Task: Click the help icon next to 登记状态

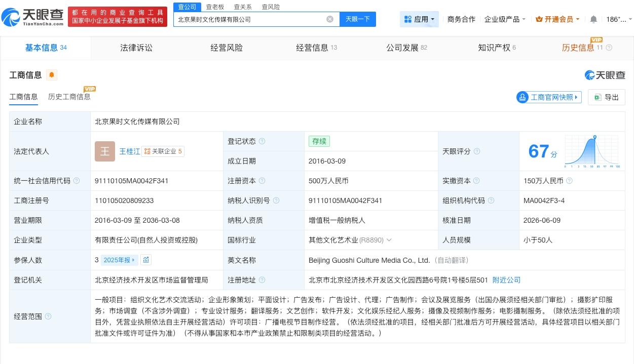Action: tap(262, 141)
